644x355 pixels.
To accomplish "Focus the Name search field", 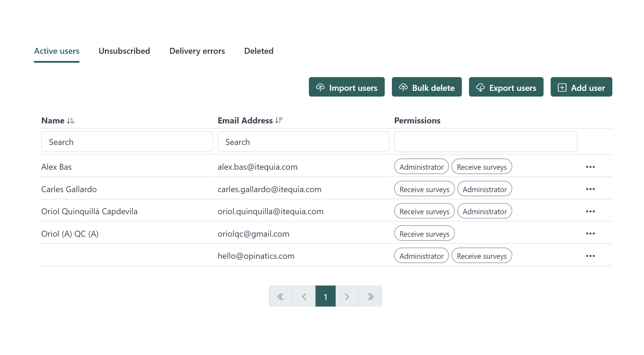I will 127,142.
